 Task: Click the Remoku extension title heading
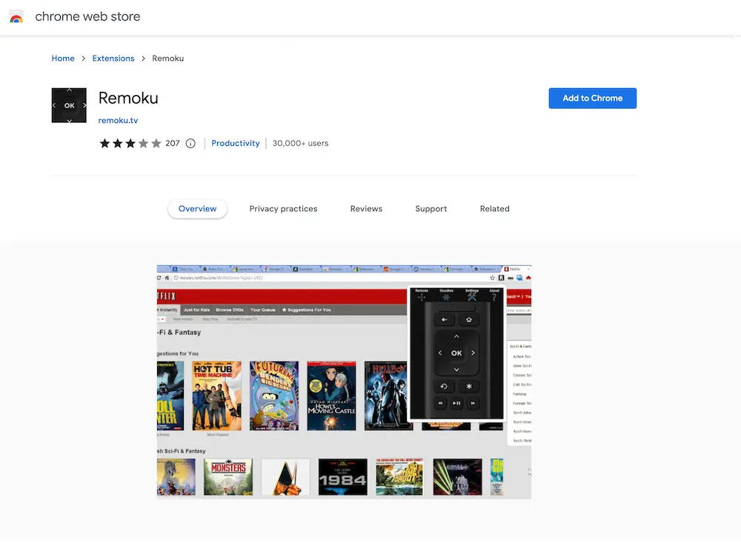pos(128,98)
